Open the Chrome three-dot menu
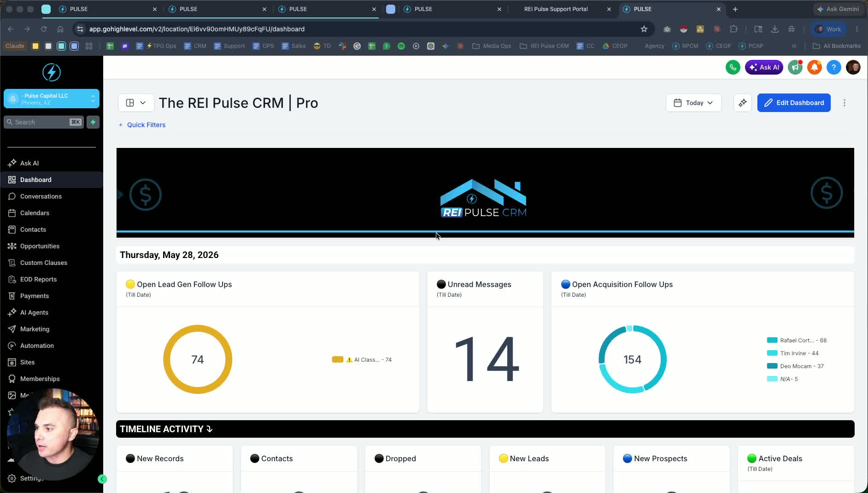The height and width of the screenshot is (493, 868). pos(857,29)
